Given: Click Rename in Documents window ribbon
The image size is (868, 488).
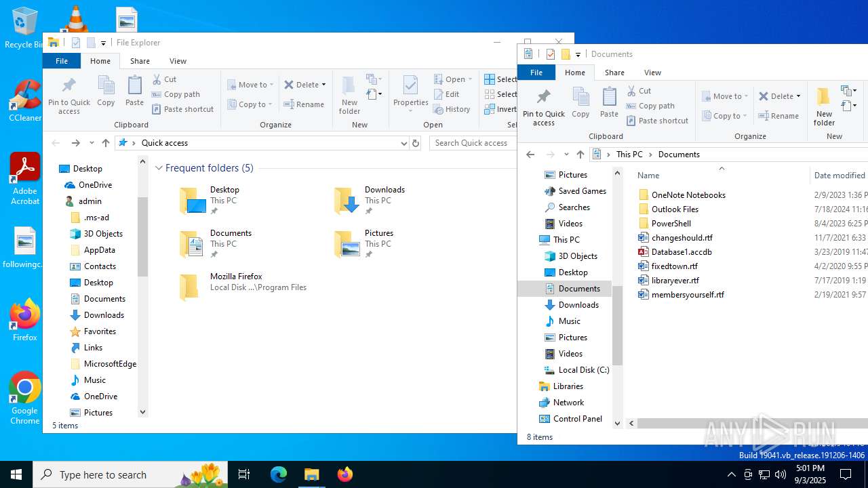Looking at the screenshot, I should (778, 116).
